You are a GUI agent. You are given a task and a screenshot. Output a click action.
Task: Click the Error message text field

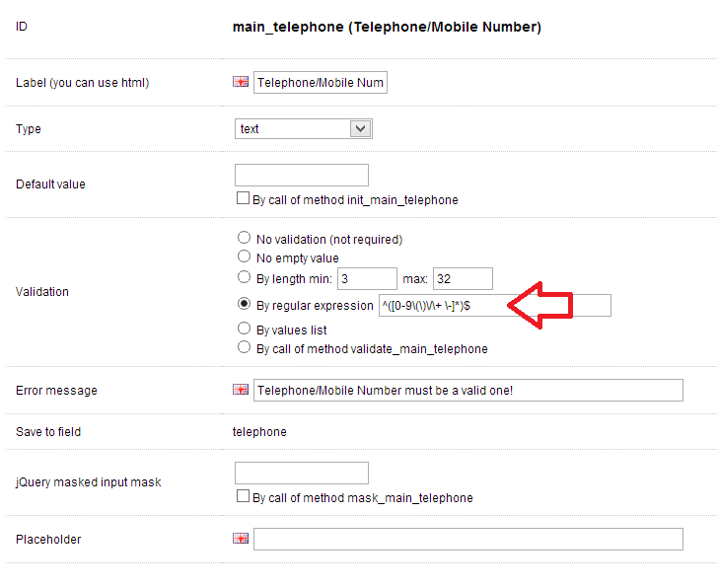point(467,390)
